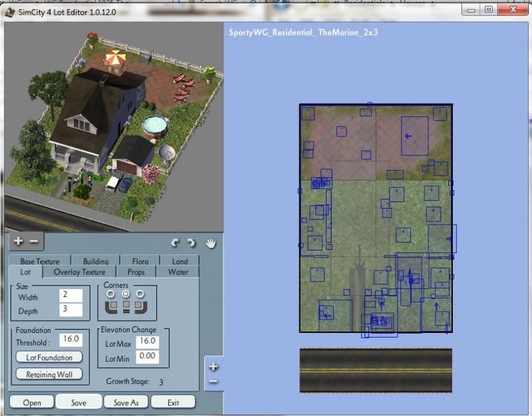Rotate the 3D view clockwise
532x416 pixels.
pyautogui.click(x=192, y=243)
